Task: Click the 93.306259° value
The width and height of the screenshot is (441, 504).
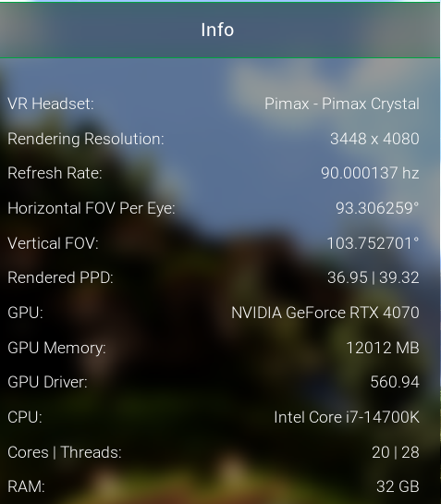Action: click(377, 208)
